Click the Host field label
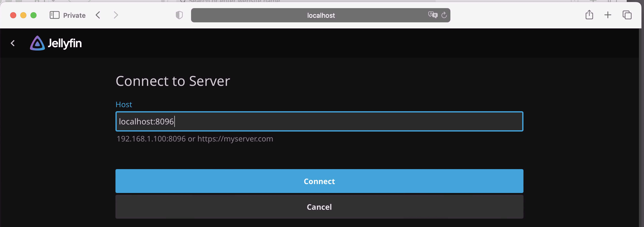 pos(124,104)
